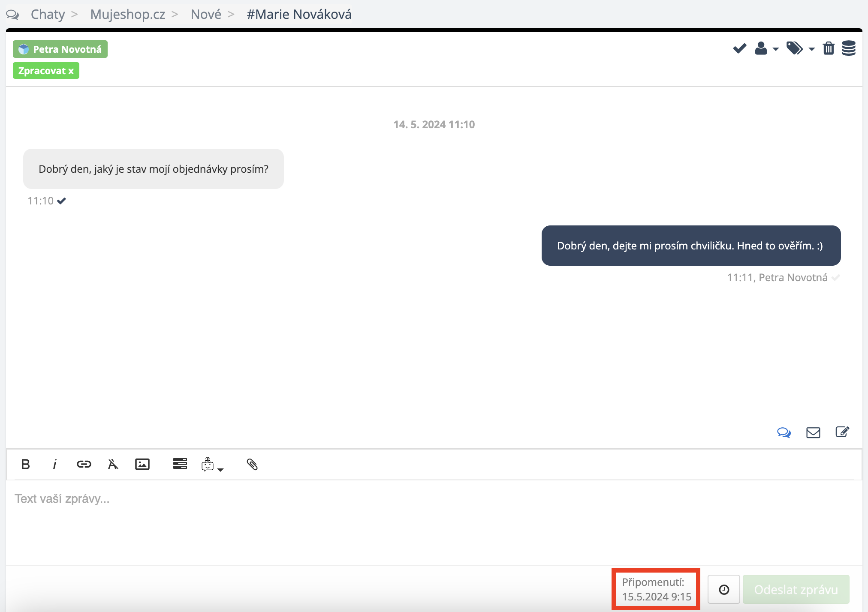Delete chat using trash icon
The width and height of the screenshot is (868, 612).
click(x=829, y=48)
